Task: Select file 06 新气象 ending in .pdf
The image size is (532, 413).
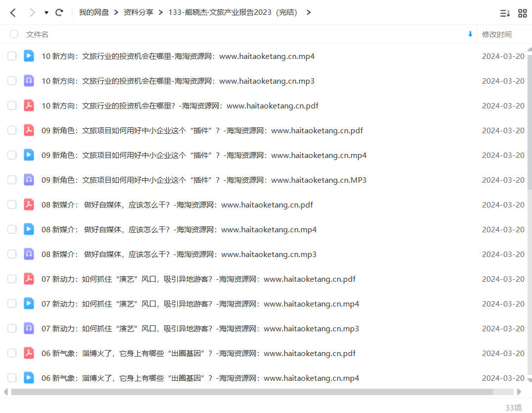Action: (198, 354)
